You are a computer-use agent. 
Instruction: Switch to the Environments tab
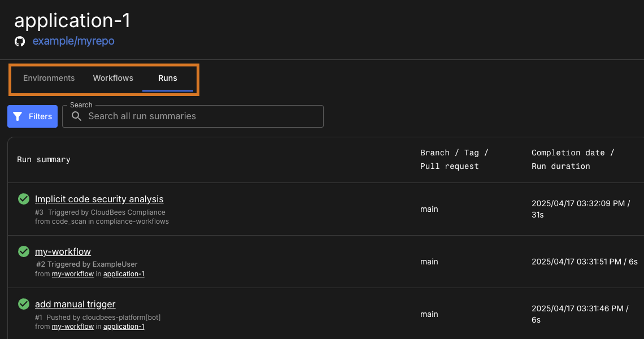point(49,78)
